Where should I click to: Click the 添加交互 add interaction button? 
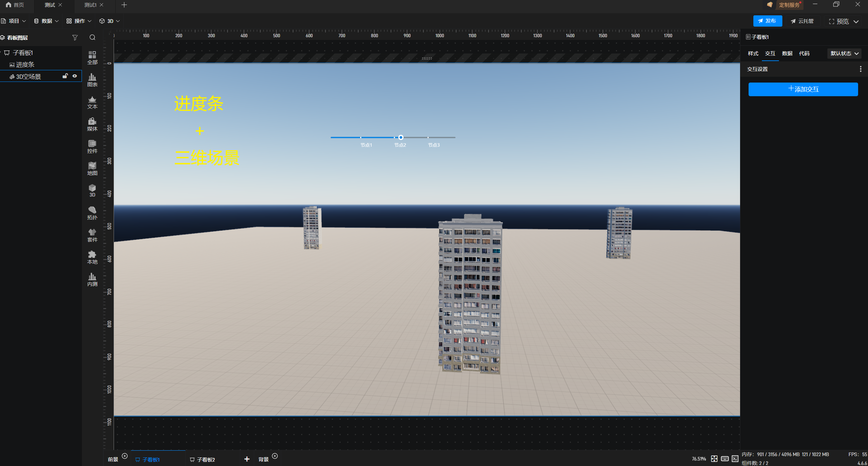coord(803,89)
